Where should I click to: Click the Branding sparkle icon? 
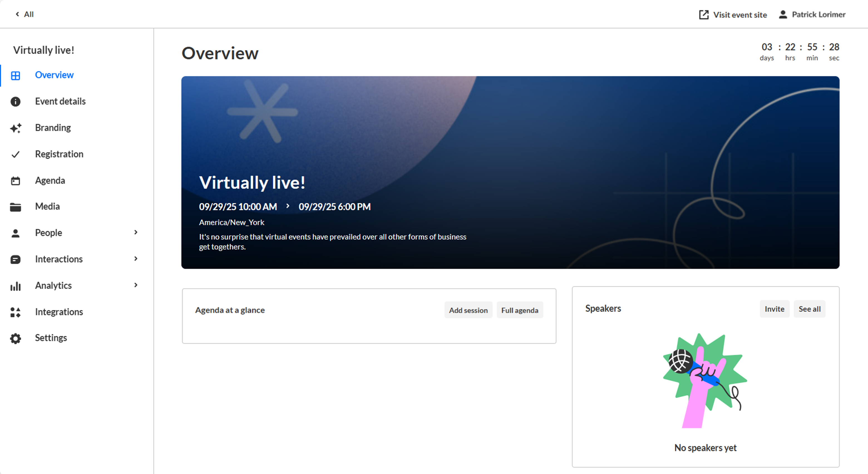pos(16,128)
